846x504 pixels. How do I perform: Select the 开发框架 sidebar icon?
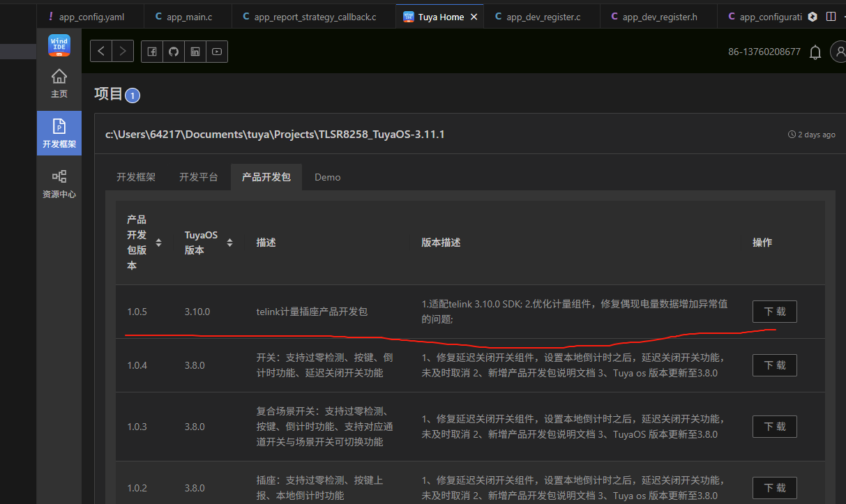[59, 134]
